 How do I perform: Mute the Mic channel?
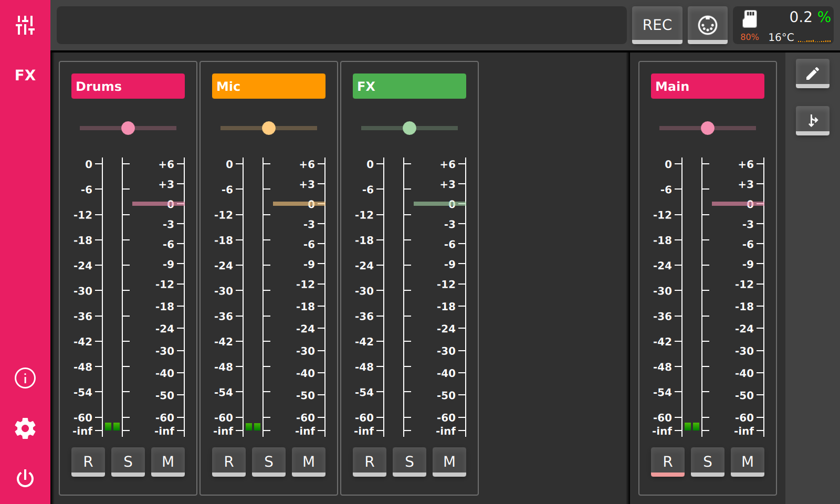[x=309, y=462]
